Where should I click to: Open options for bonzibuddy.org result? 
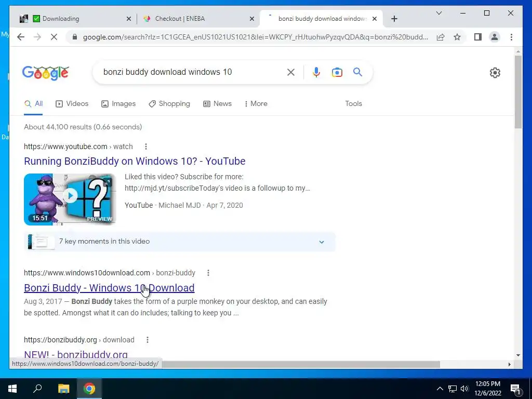point(147,340)
